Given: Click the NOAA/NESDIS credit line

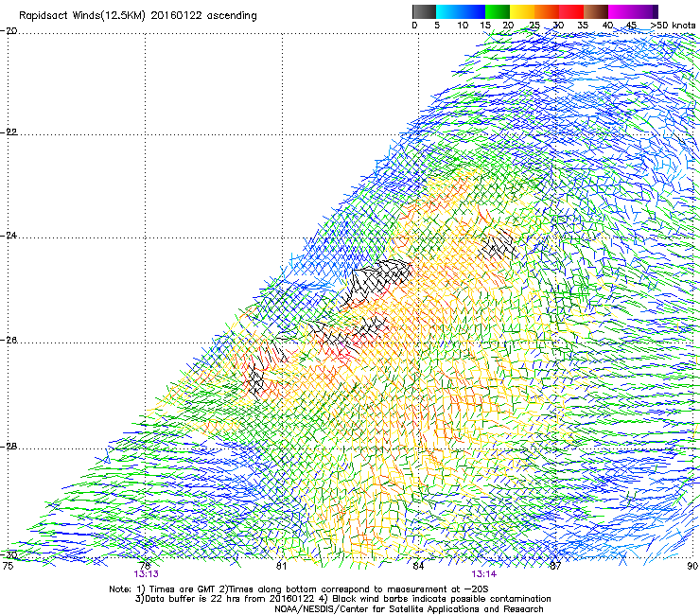Looking at the screenshot, I should 409,609.
